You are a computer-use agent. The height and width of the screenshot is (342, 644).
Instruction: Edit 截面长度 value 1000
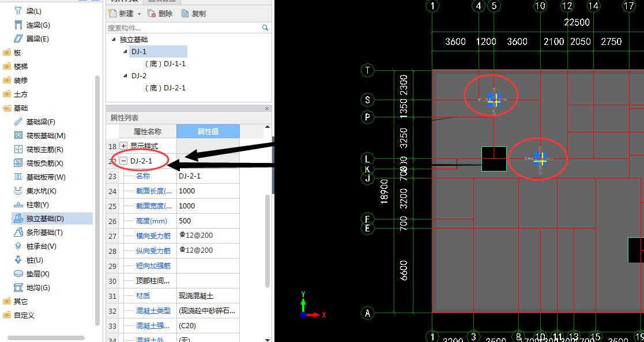(x=208, y=191)
